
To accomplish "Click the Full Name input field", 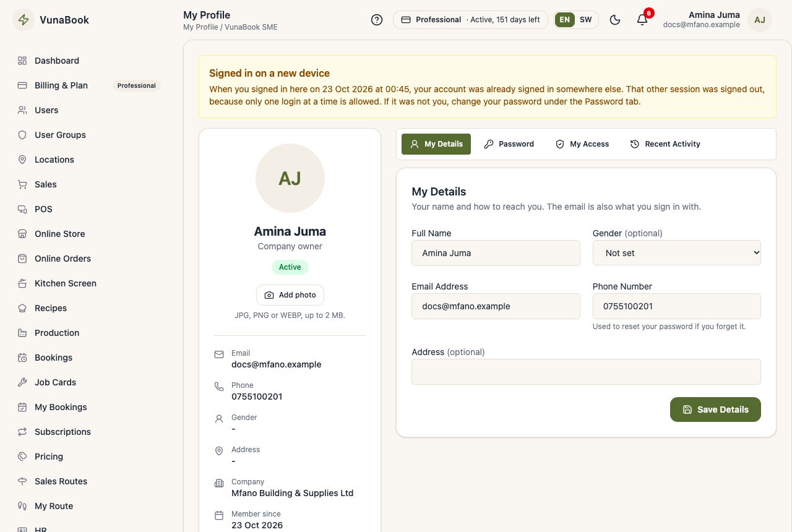I will (496, 253).
